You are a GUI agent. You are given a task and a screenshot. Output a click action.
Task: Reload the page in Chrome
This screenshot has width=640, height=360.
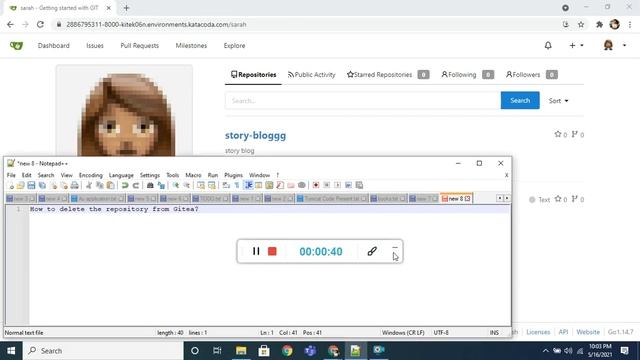40,24
